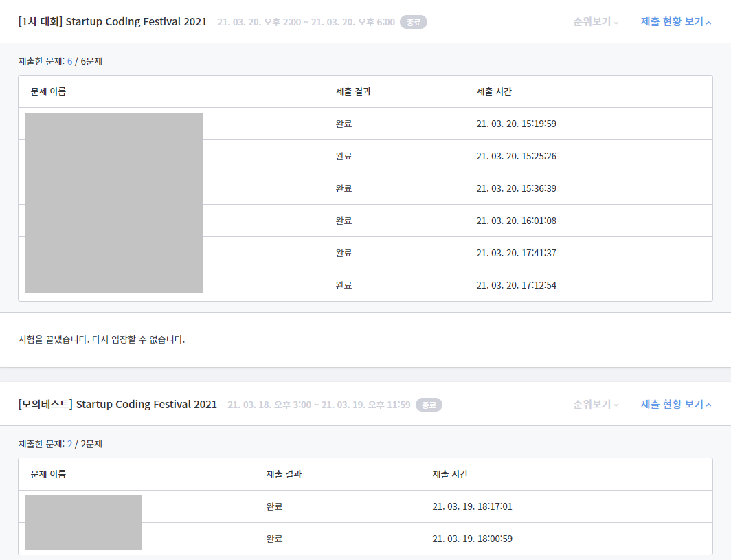Click the blue submitted count 6 of 6문제
Screen dimensions: 731x560
point(69,61)
